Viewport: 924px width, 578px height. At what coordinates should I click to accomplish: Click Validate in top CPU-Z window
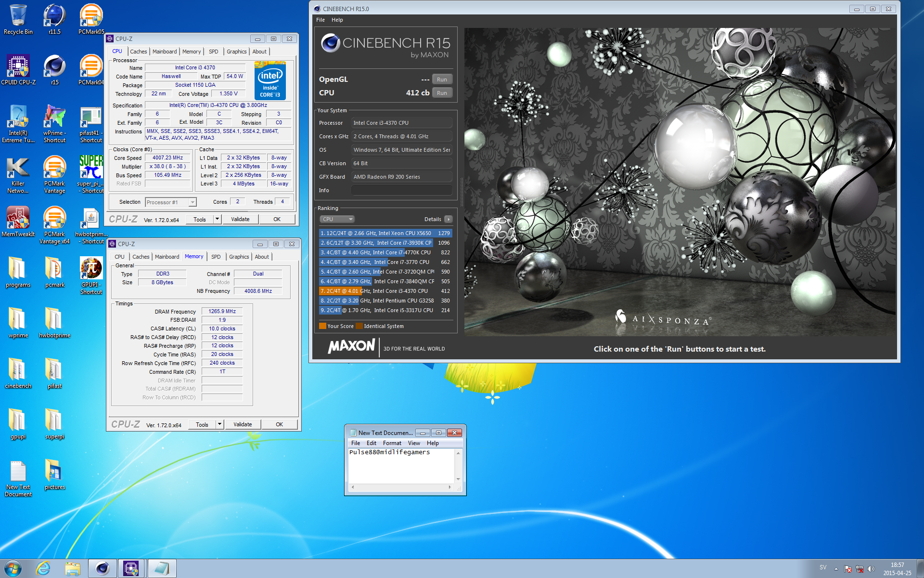[x=240, y=219]
